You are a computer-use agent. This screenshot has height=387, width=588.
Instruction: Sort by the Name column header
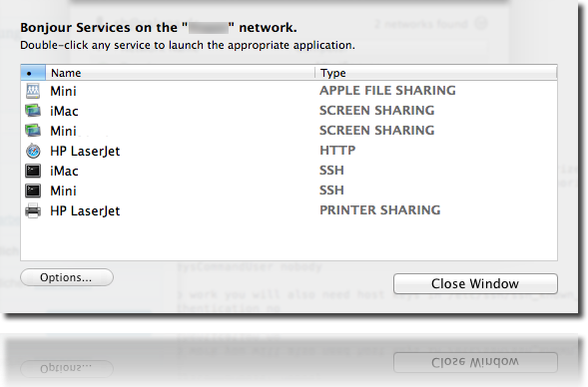(180, 73)
